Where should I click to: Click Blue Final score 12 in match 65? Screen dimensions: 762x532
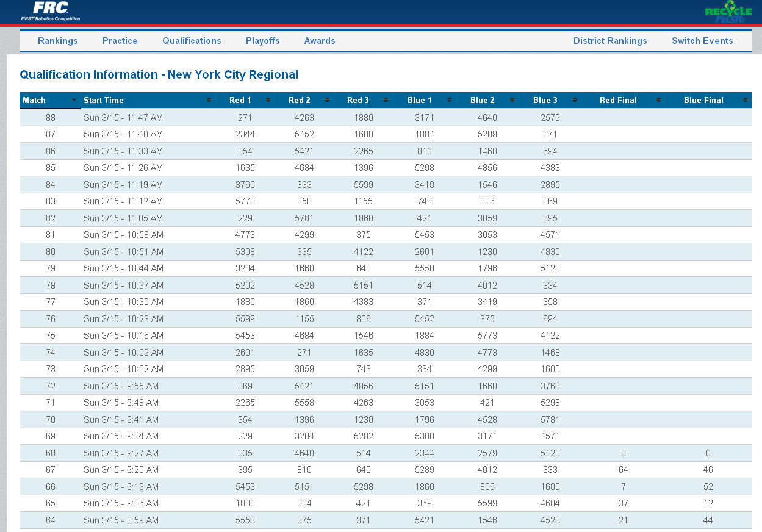point(708,503)
